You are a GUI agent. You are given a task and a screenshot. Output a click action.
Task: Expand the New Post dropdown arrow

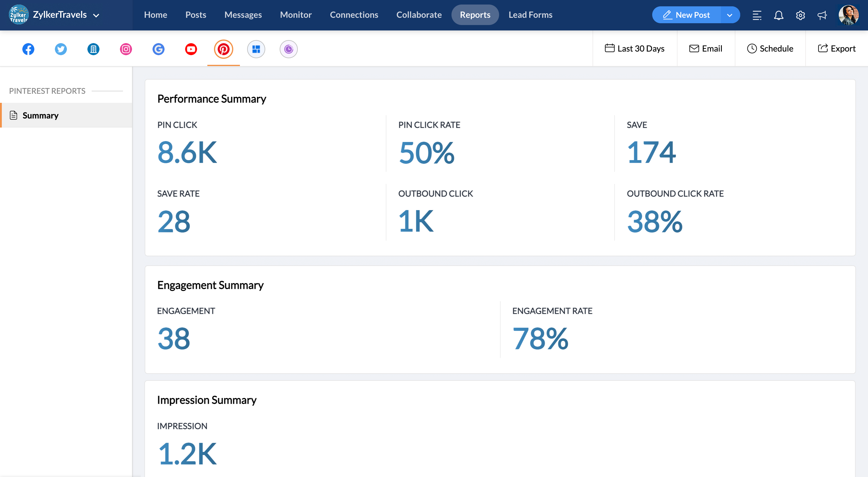(x=729, y=15)
